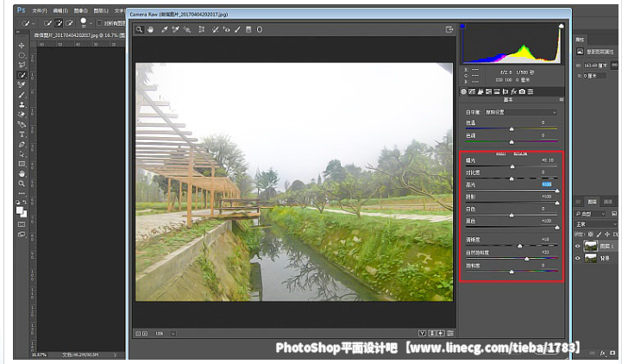The width and height of the screenshot is (628, 364).
Task: Click the 自然饱和度 vibrance slider handle
Action: [527, 259]
